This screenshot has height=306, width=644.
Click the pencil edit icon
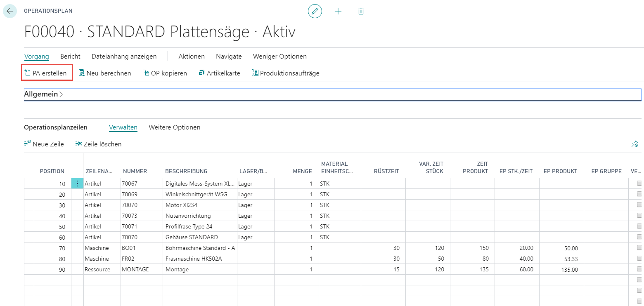pyautogui.click(x=315, y=11)
